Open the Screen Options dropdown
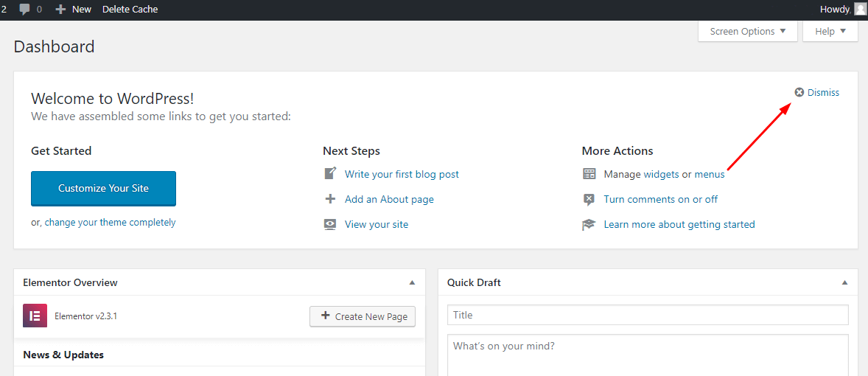Image resolution: width=868 pixels, height=376 pixels. coord(748,31)
